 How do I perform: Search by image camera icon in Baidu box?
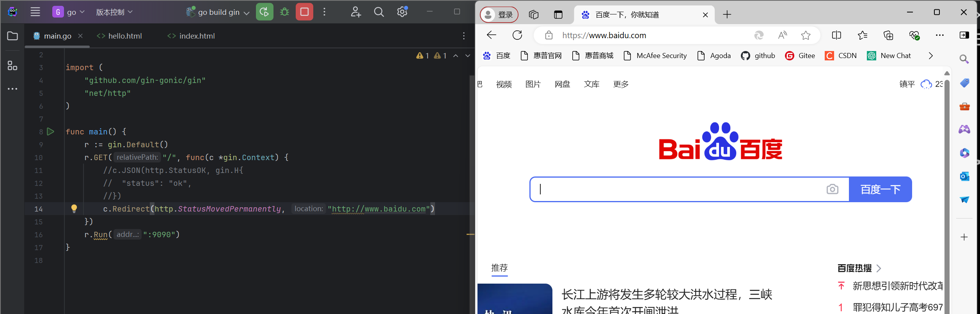point(832,189)
